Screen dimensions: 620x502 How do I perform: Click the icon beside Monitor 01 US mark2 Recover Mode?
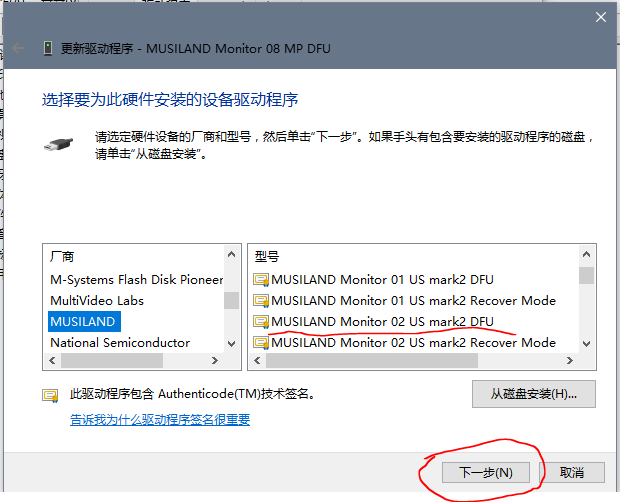pos(261,301)
